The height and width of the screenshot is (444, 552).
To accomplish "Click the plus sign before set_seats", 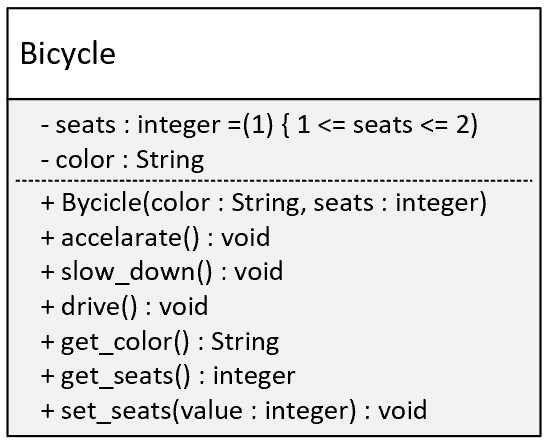I will pyautogui.click(x=48, y=411).
